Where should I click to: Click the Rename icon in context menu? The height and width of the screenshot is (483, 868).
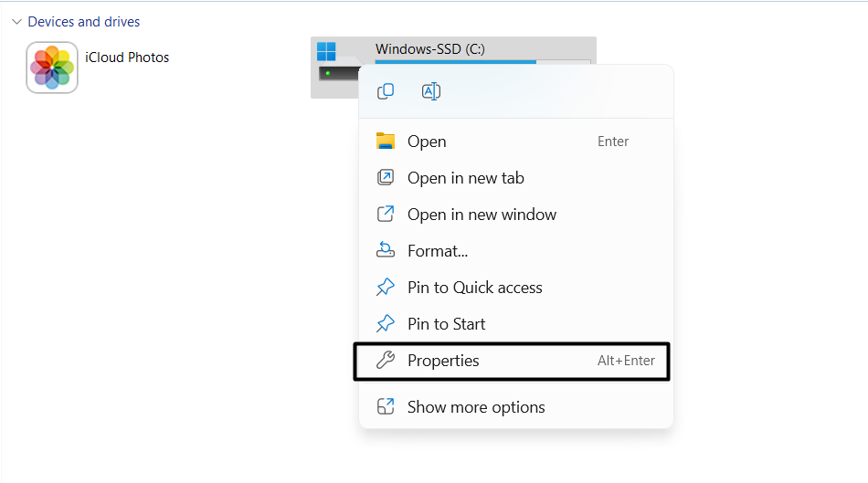tap(431, 90)
